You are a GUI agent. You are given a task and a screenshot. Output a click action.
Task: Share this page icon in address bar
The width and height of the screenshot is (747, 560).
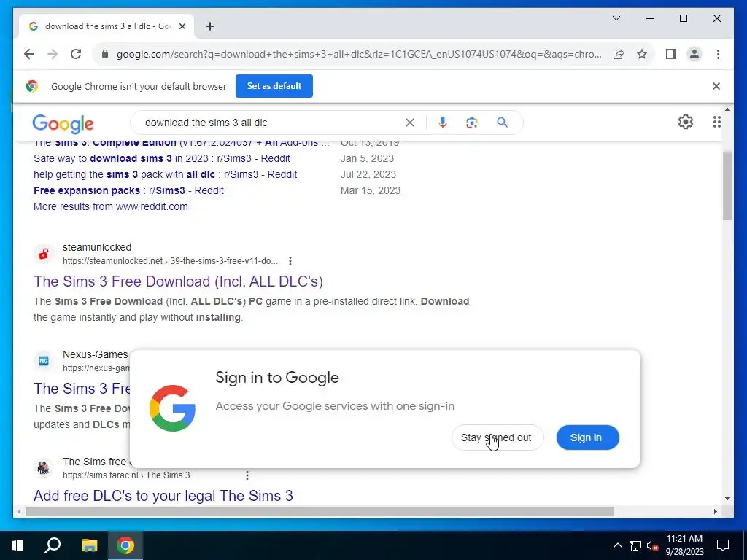point(619,54)
